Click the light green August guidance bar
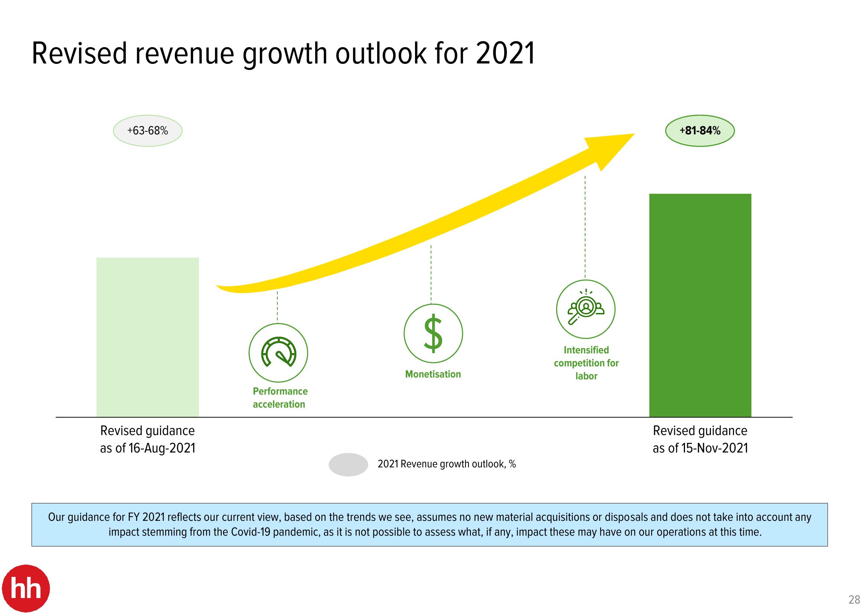Image resolution: width=868 pixels, height=614 pixels. pos(148,337)
